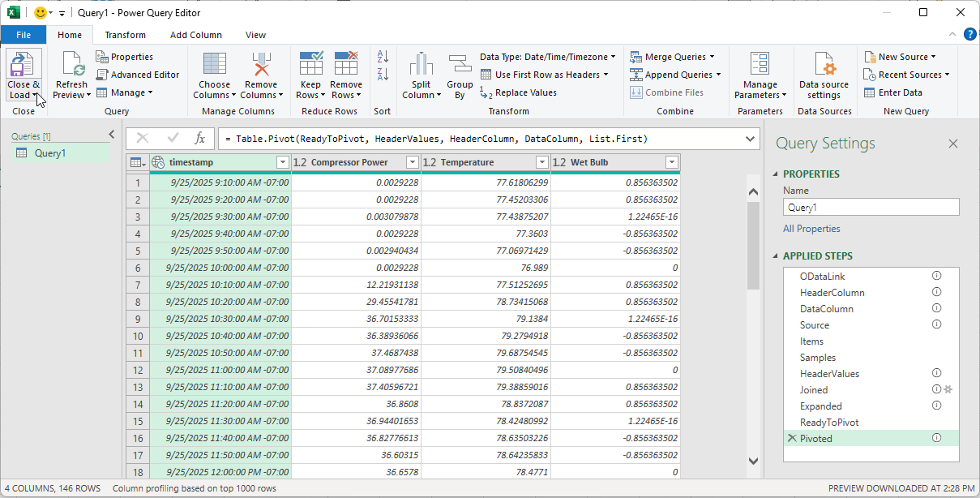This screenshot has height=498, width=980.
Task: Open the timestamp column filter dropdown
Action: pyautogui.click(x=282, y=162)
